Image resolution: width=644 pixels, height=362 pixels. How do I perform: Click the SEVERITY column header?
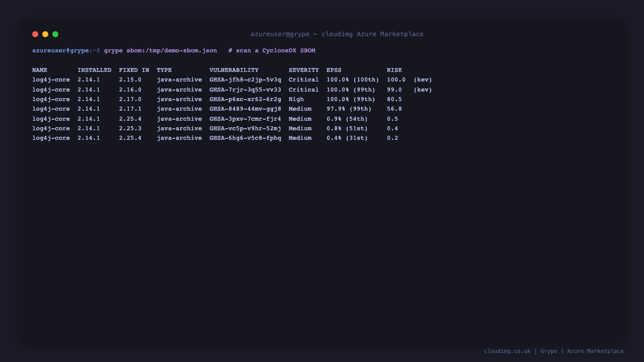[304, 70]
